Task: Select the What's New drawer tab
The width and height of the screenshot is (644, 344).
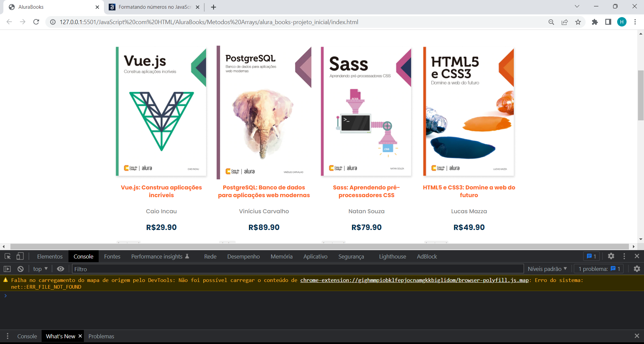Action: pos(60,336)
